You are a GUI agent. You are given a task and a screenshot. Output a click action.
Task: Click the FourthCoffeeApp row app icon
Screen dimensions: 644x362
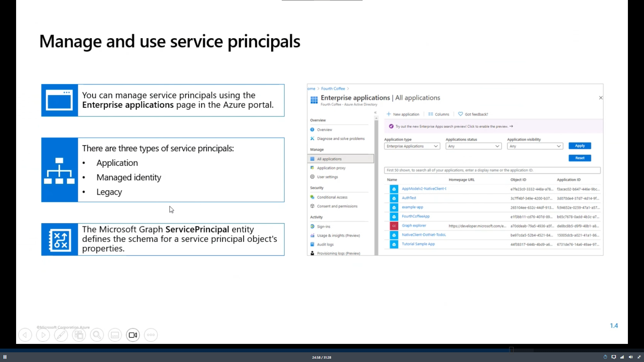(x=394, y=217)
